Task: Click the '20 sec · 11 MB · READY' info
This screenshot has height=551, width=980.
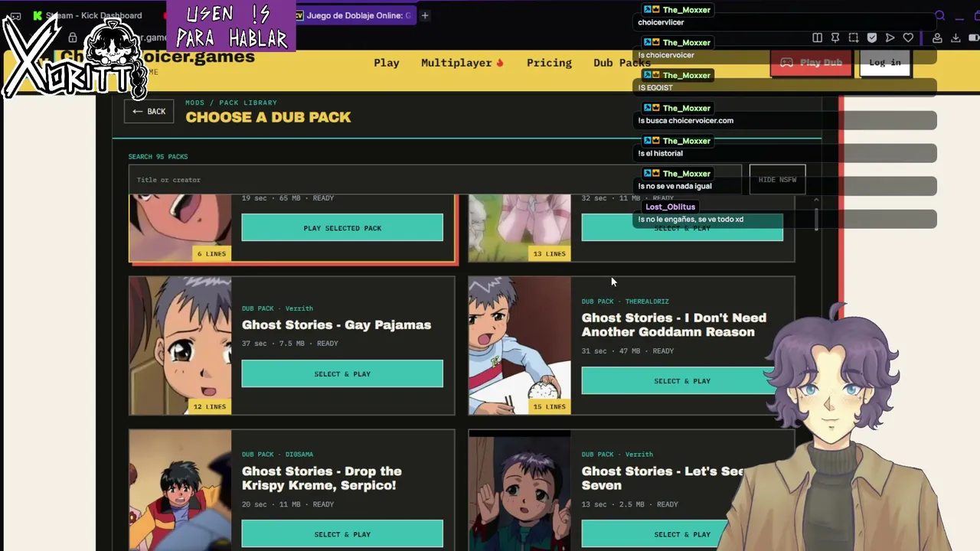Action: pos(288,504)
